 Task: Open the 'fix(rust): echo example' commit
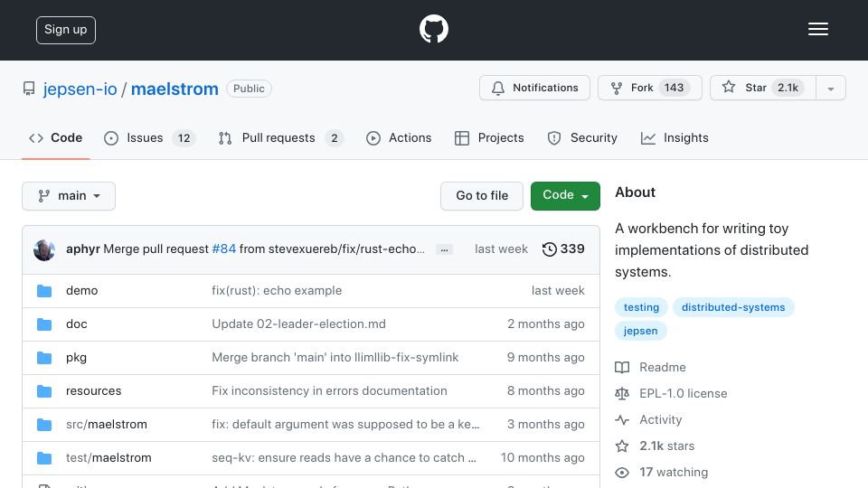[x=277, y=290]
